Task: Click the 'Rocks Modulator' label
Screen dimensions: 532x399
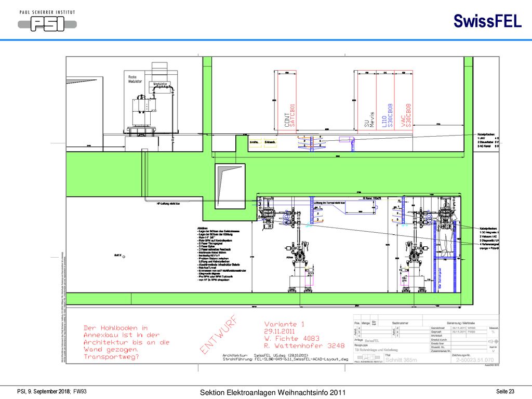Action: [x=135, y=79]
